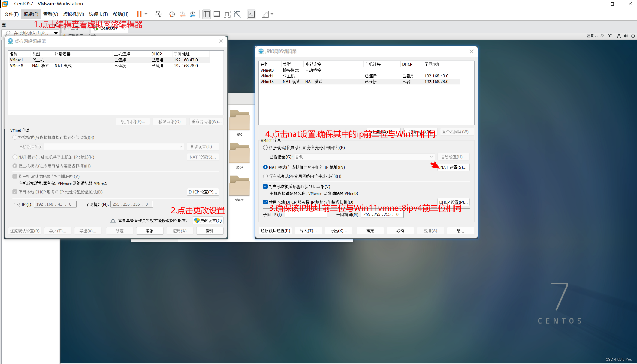Click 确定 in right network editor
This screenshot has width=637, height=364.
pyautogui.click(x=370, y=231)
